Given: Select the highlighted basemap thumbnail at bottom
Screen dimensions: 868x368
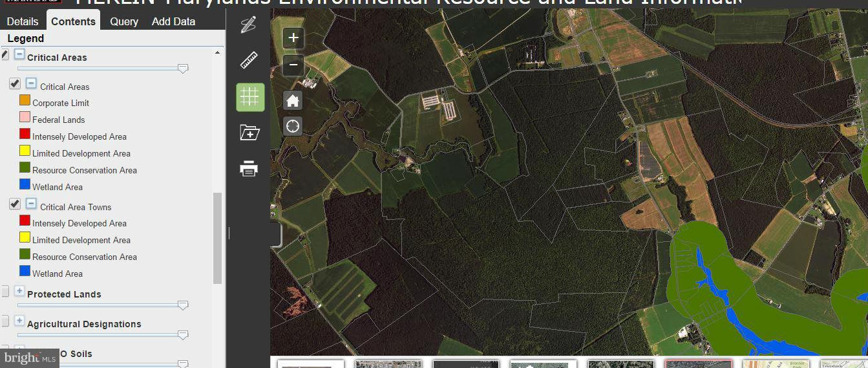Looking at the screenshot, I should click(698, 364).
